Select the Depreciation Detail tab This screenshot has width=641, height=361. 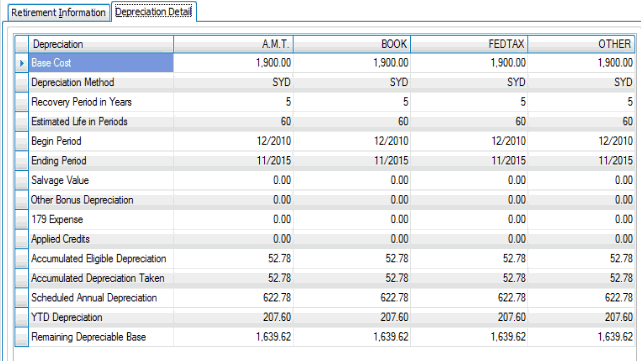click(154, 12)
